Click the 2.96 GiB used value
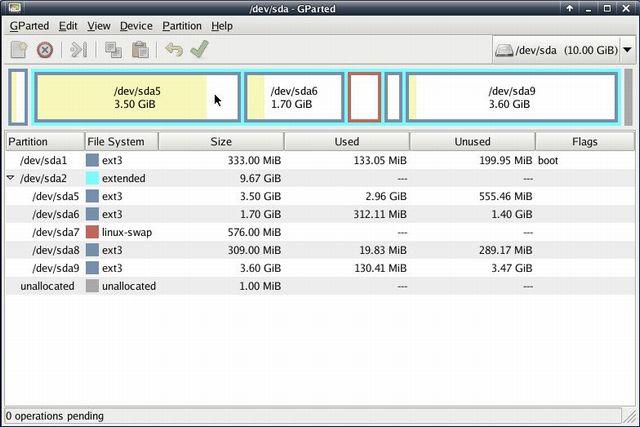The image size is (640, 427). point(386,196)
